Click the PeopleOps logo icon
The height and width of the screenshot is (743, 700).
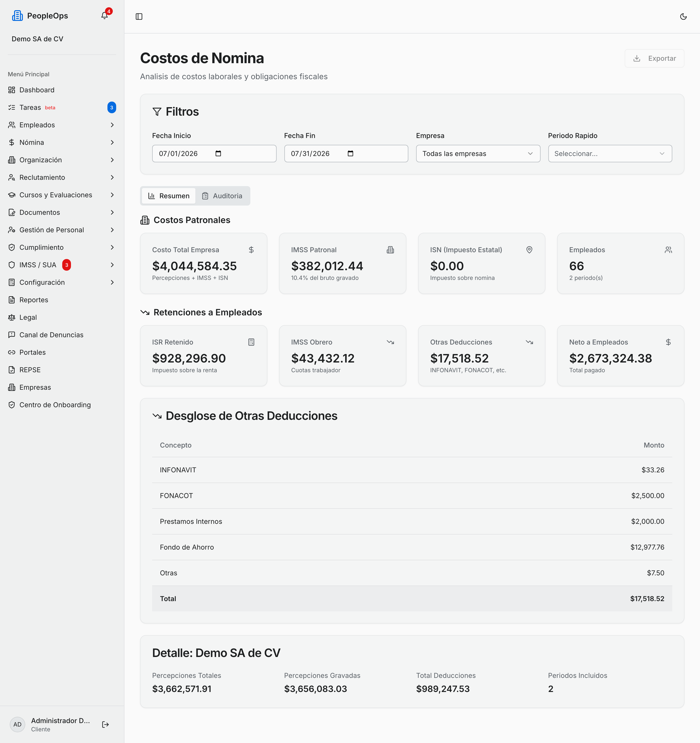click(x=17, y=16)
